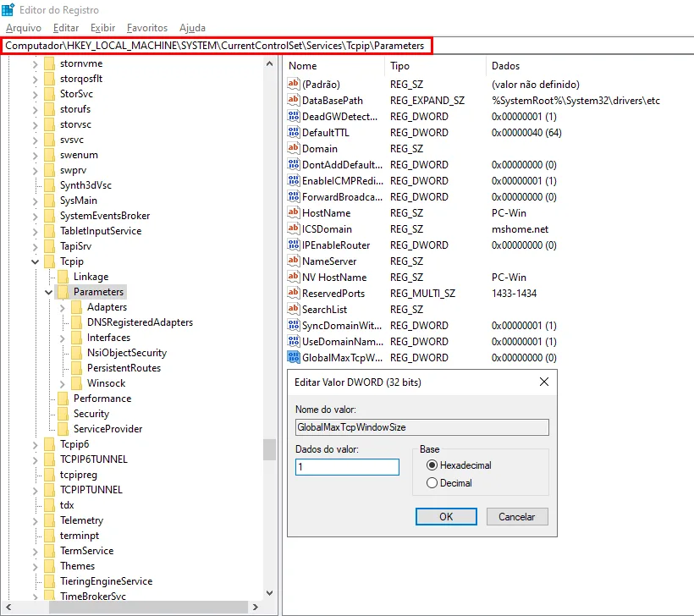Click the Telemetry folder icon

[x=50, y=520]
